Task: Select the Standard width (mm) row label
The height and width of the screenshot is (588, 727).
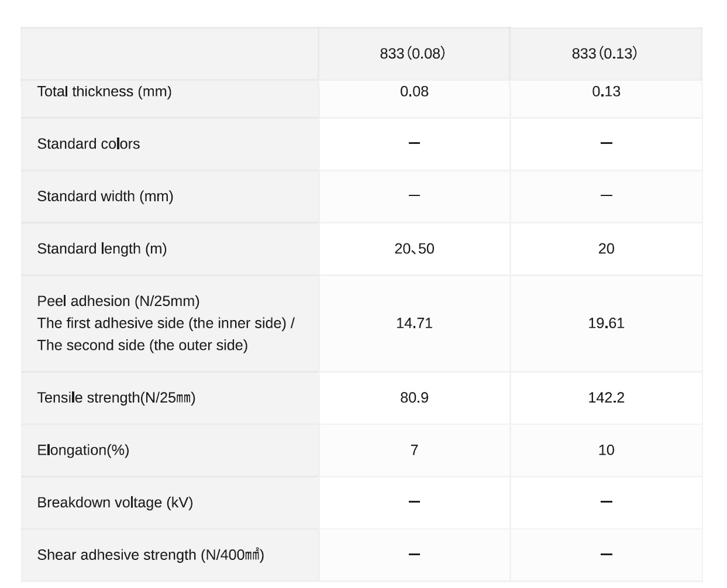Action: (x=105, y=197)
